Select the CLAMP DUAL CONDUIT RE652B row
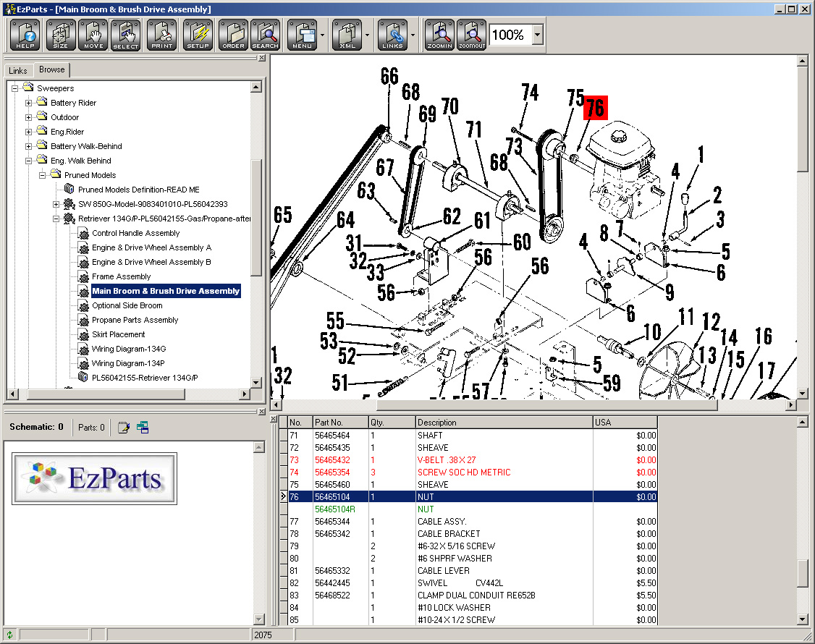The width and height of the screenshot is (815, 644). pos(473,595)
